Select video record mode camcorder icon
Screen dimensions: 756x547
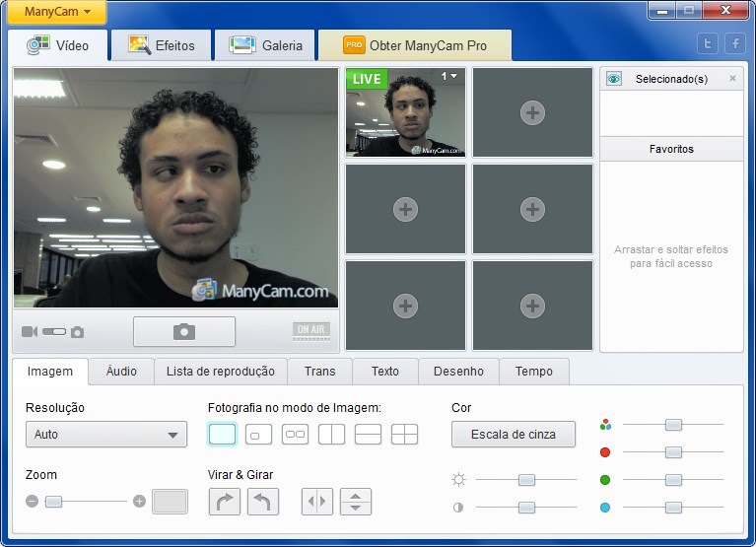tap(30, 331)
